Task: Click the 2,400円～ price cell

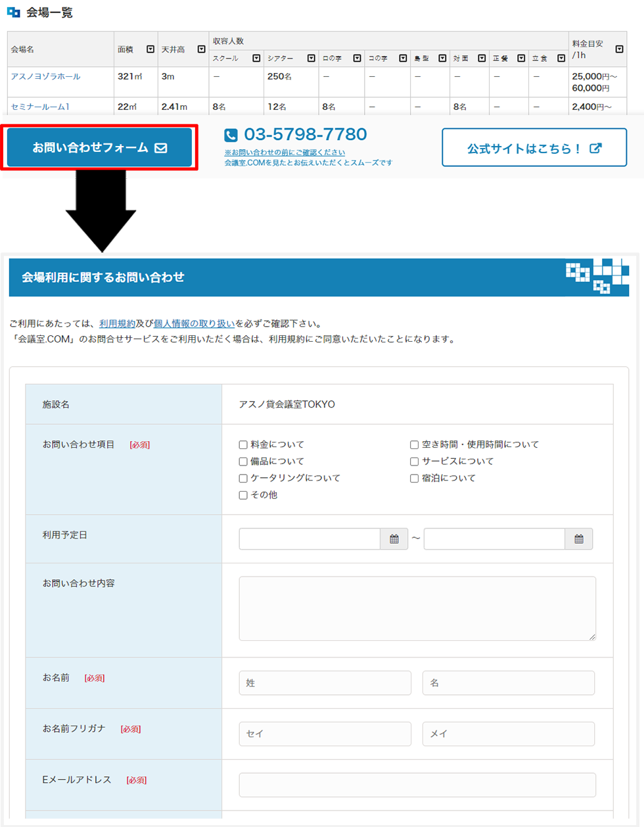Action: pyautogui.click(x=597, y=106)
